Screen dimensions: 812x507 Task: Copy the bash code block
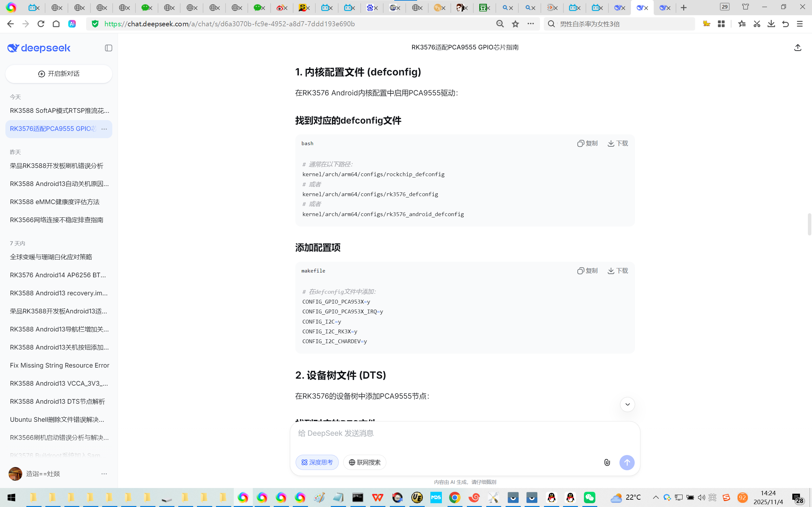(587, 144)
